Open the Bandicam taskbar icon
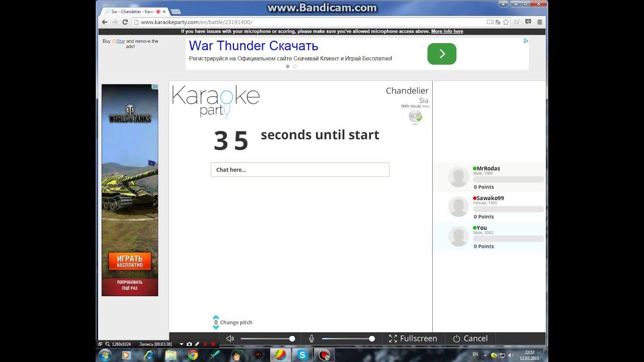644x362 pixels. [x=325, y=355]
